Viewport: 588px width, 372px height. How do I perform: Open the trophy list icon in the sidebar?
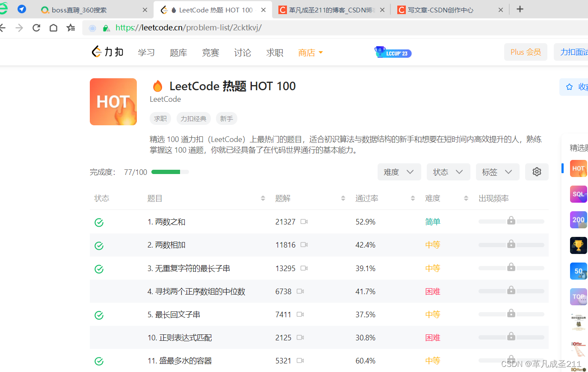(579, 245)
